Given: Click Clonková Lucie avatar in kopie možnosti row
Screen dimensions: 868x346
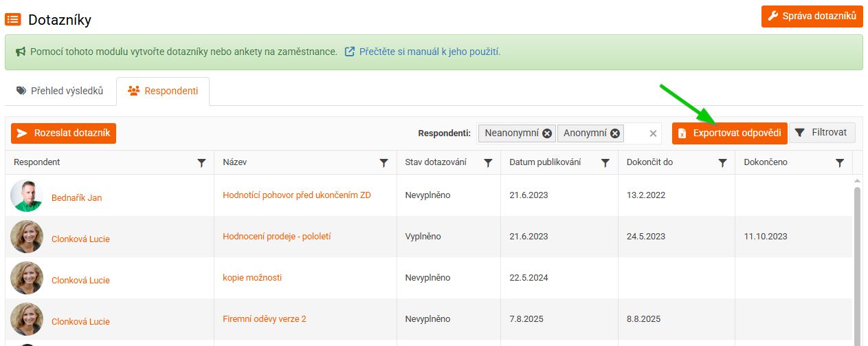Looking at the screenshot, I should coord(27,278).
